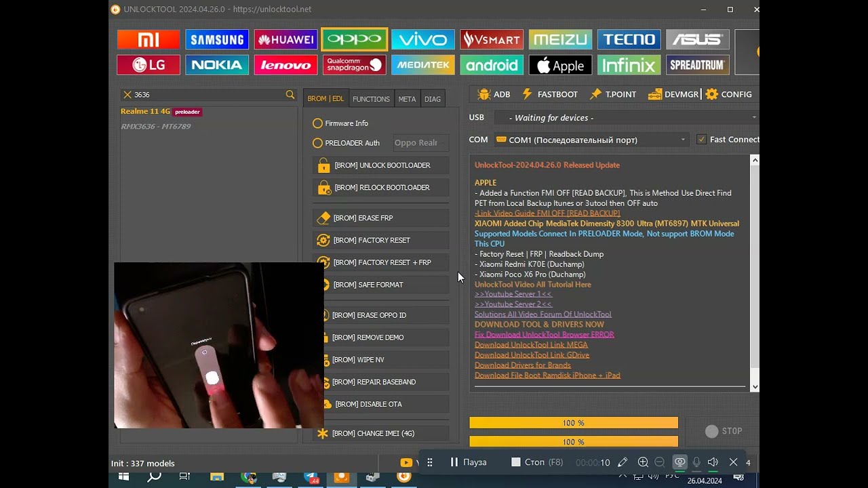Click [BROM] FACTORY RESET button
Screen dimensions: 868x488
coord(380,241)
